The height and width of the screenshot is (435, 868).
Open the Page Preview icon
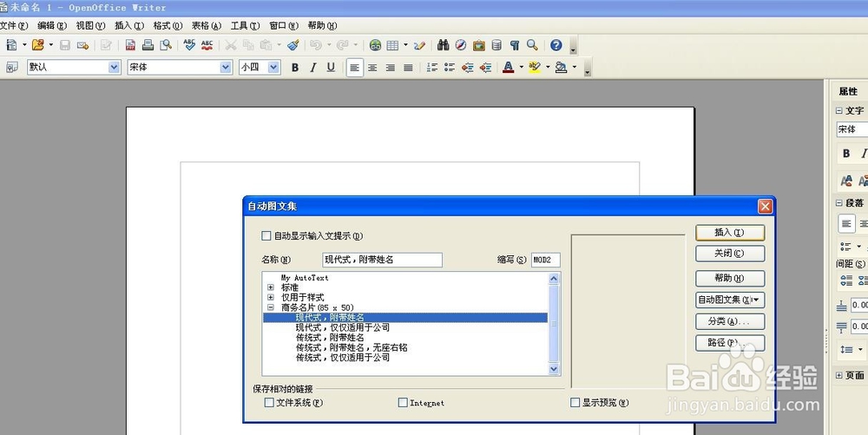(166, 45)
